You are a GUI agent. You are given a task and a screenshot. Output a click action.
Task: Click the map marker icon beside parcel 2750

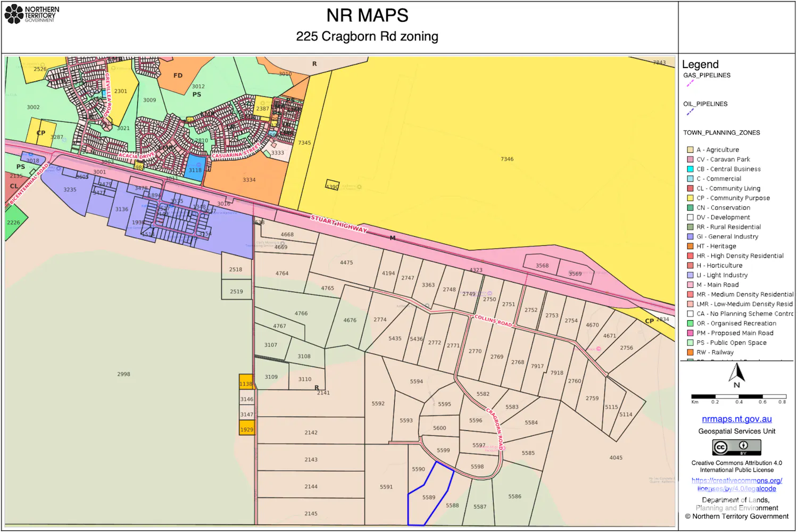coord(489,293)
